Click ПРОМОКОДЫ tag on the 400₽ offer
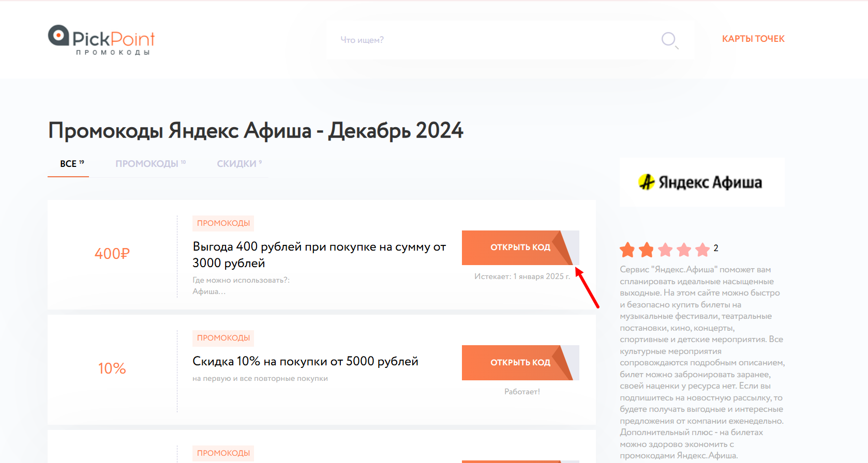 (x=223, y=223)
